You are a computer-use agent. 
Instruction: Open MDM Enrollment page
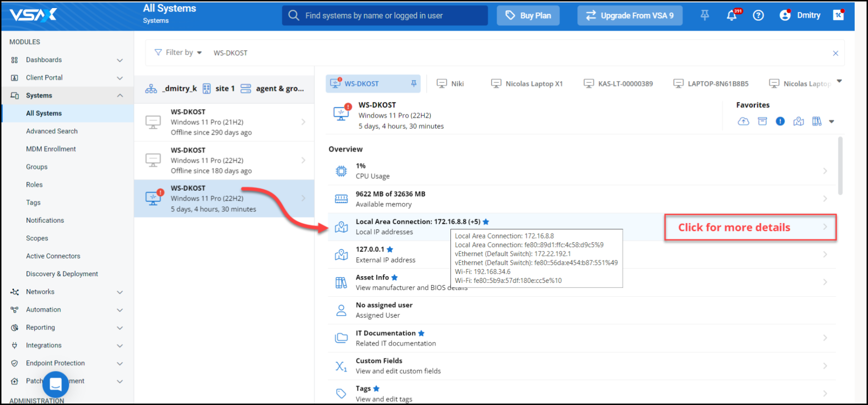pyautogui.click(x=51, y=149)
